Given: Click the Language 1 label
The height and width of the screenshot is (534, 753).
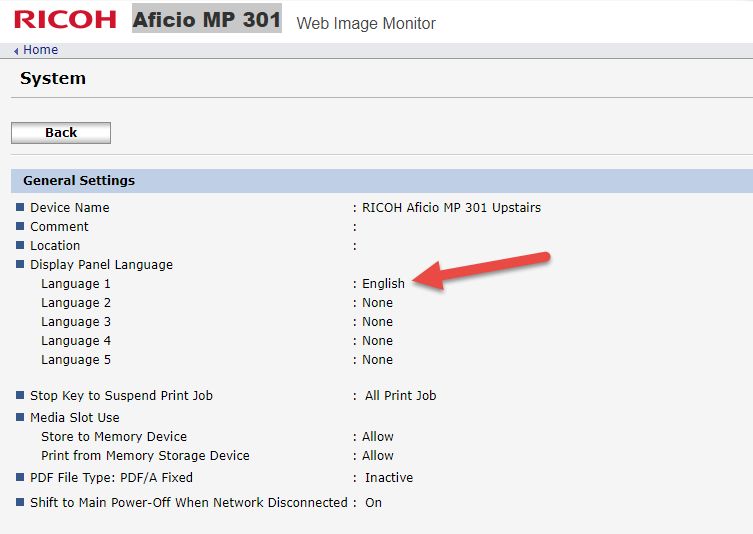Looking at the screenshot, I should (76, 284).
